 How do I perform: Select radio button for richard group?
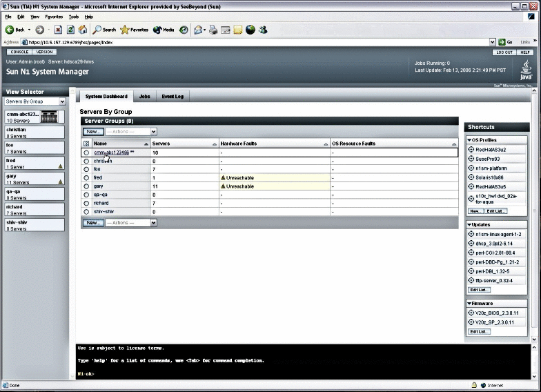(x=86, y=203)
